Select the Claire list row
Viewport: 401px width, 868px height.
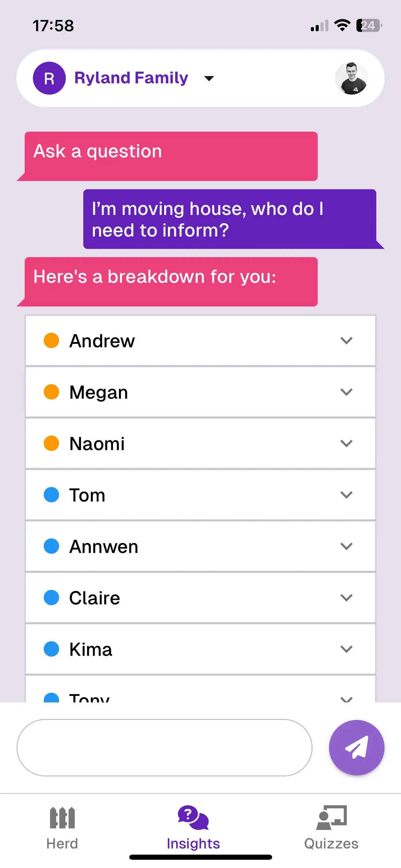(x=200, y=598)
